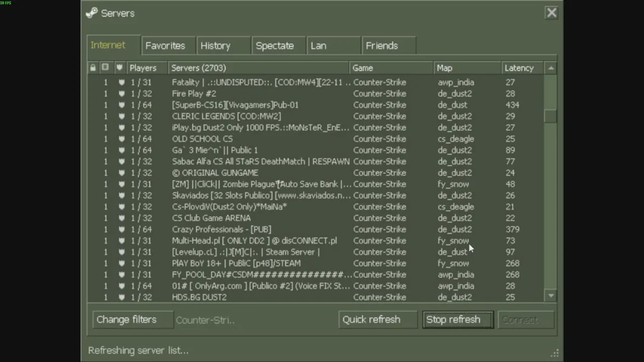
Task: Select the Fire Play #2 server
Action: [x=316, y=94]
